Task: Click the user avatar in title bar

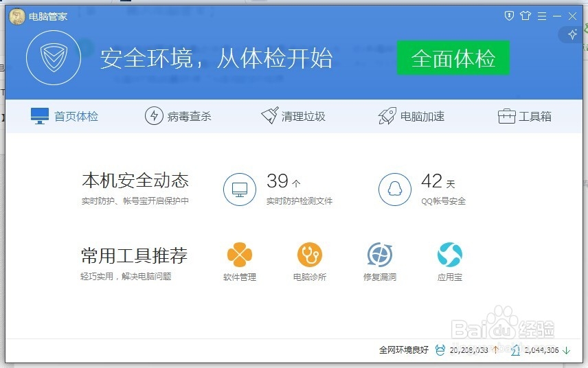Action: pyautogui.click(x=17, y=16)
